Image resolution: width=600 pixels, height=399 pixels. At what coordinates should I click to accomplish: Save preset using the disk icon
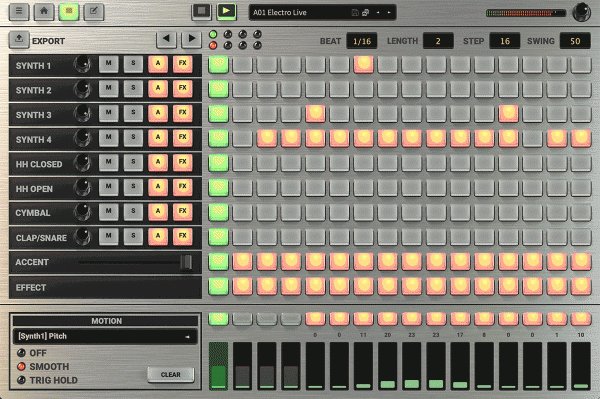355,13
